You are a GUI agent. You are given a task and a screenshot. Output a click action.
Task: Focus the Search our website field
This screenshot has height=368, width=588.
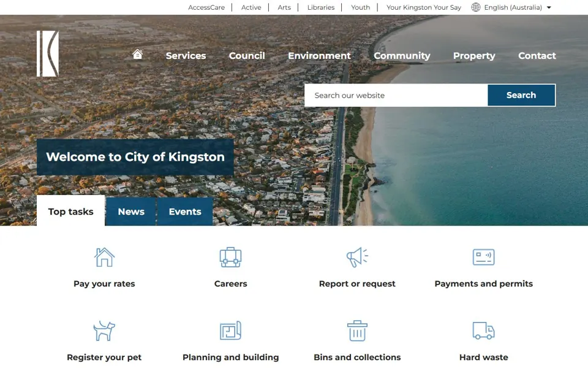(396, 95)
